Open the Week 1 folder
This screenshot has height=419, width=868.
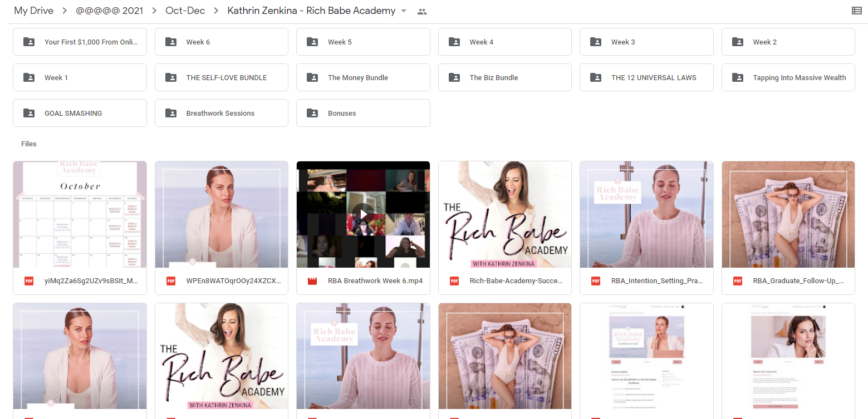(x=80, y=77)
